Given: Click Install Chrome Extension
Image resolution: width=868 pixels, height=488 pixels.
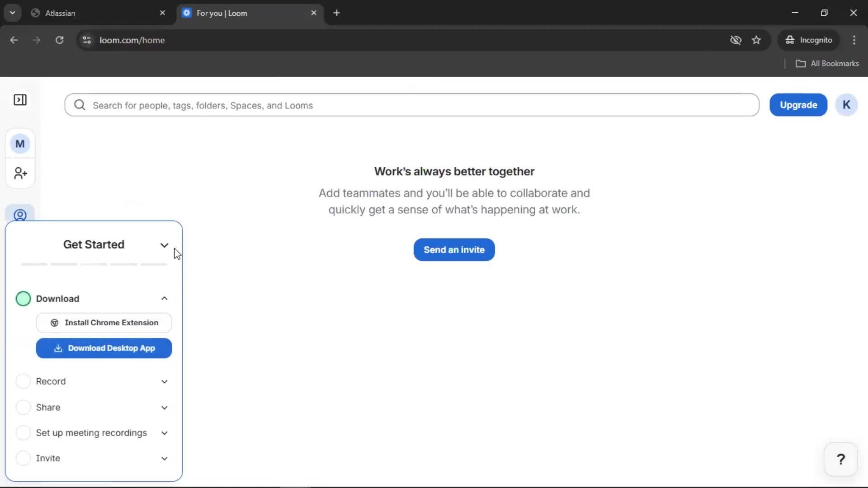Looking at the screenshot, I should 104,322.
